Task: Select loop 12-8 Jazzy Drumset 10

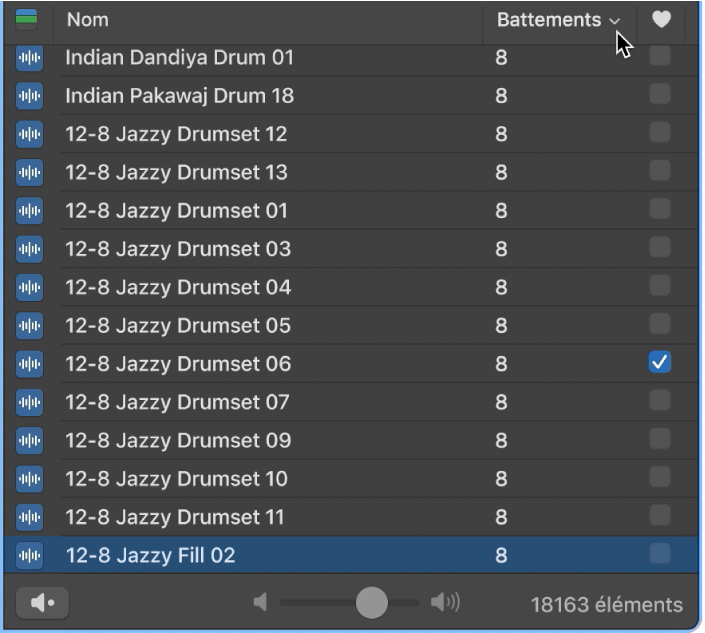Action: 176,479
